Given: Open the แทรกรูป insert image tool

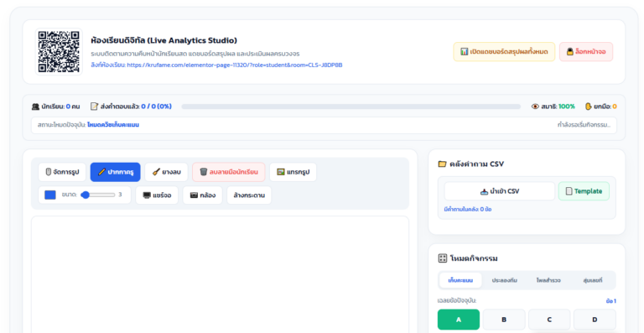Looking at the screenshot, I should (293, 172).
